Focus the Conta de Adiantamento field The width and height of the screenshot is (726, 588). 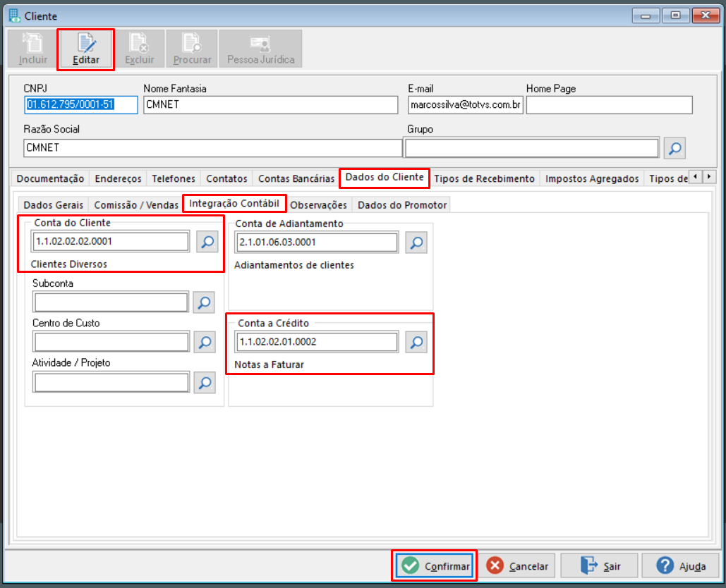click(317, 243)
